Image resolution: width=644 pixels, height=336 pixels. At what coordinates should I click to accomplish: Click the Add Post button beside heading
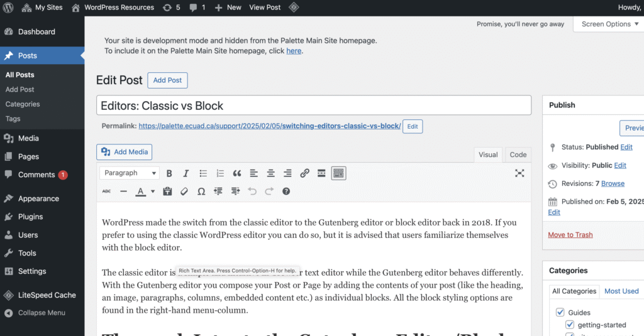click(167, 80)
